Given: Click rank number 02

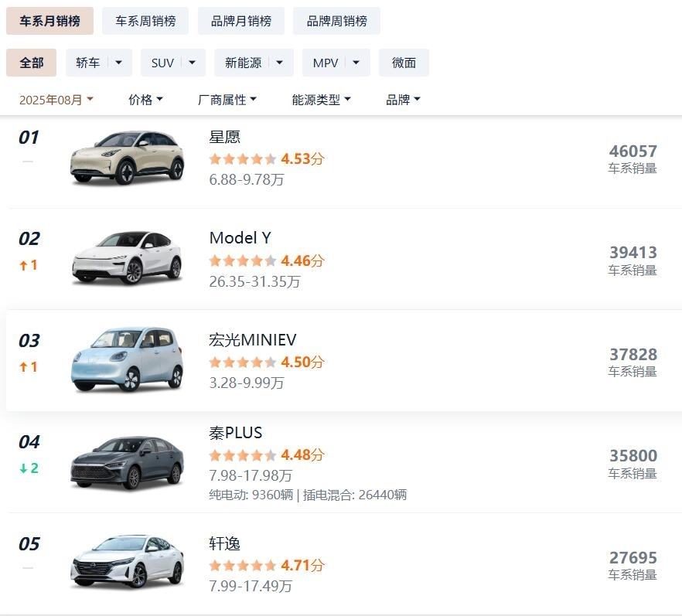Looking at the screenshot, I should tap(29, 239).
